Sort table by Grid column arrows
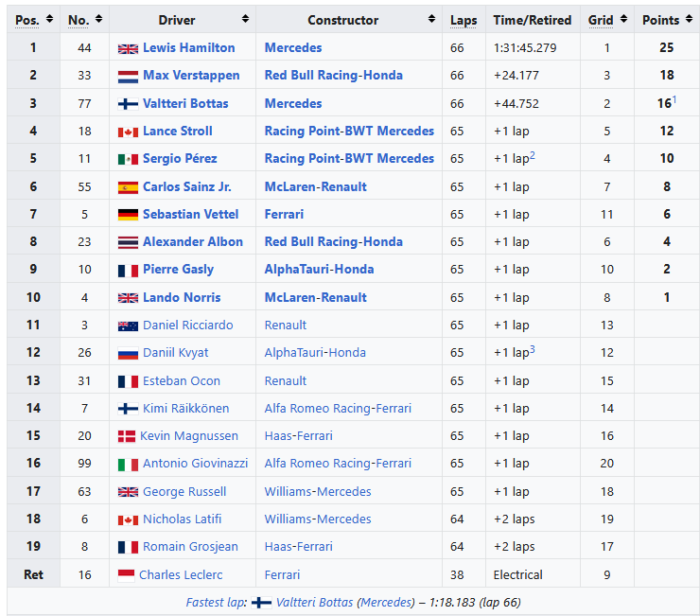 [623, 19]
